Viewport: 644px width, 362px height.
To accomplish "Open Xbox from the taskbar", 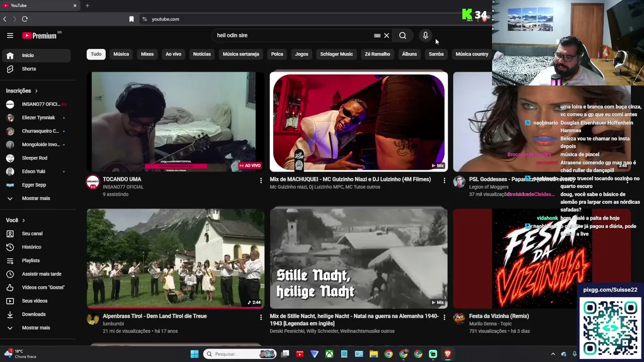I will click(329, 354).
